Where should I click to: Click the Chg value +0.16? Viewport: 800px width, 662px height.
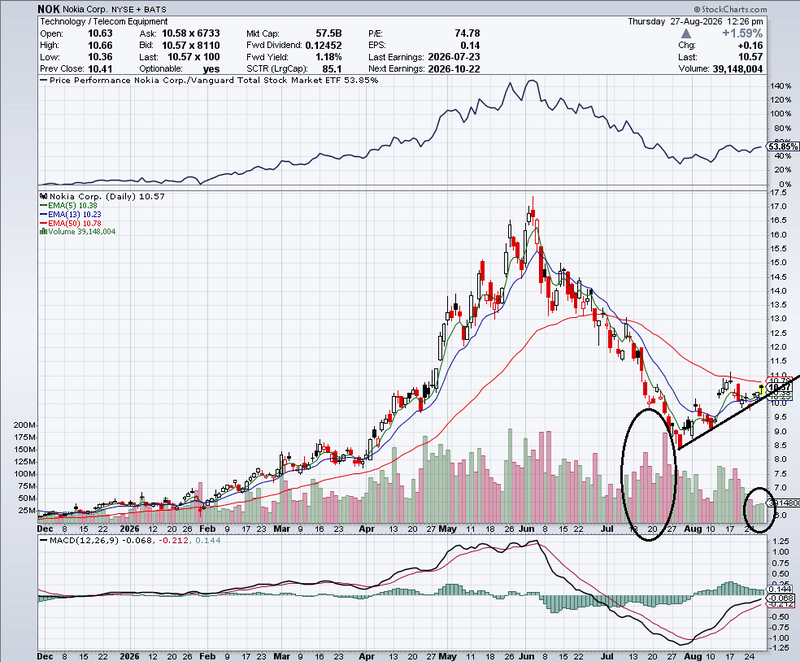tap(749, 45)
